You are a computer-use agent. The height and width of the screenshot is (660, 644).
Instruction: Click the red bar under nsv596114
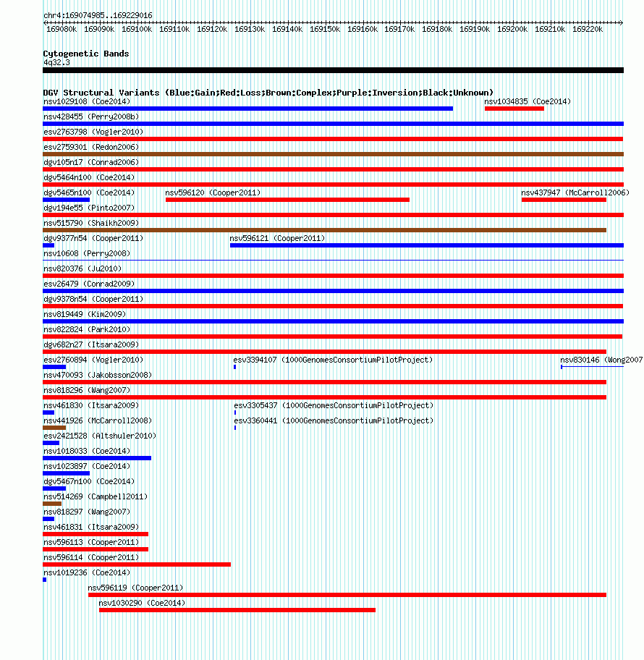tap(137, 564)
